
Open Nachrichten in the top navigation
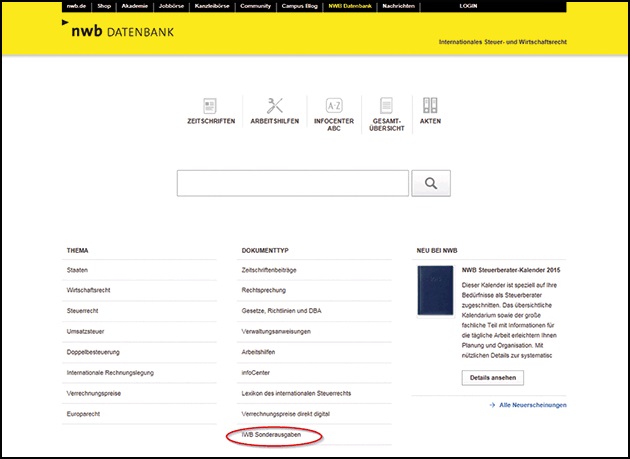[399, 6]
